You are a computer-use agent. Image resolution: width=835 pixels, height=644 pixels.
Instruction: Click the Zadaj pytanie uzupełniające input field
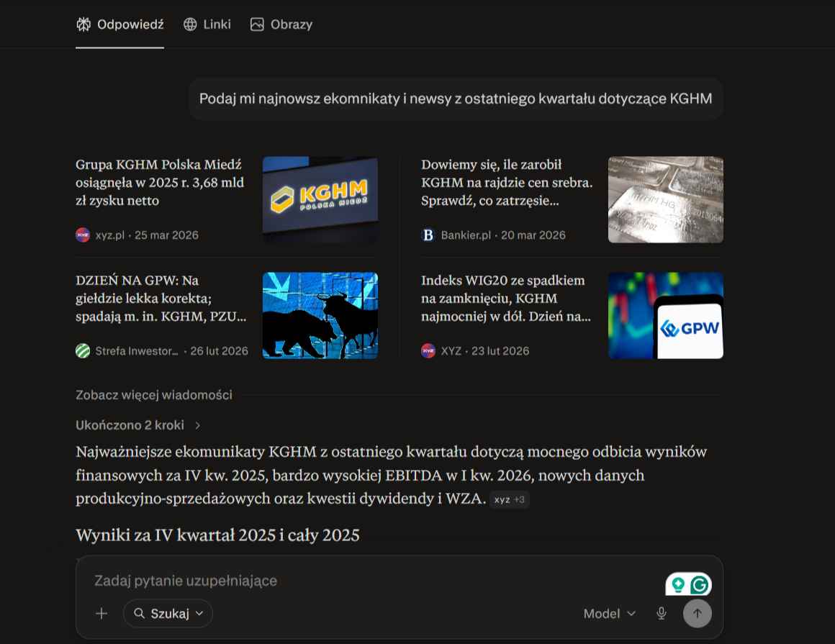373,580
